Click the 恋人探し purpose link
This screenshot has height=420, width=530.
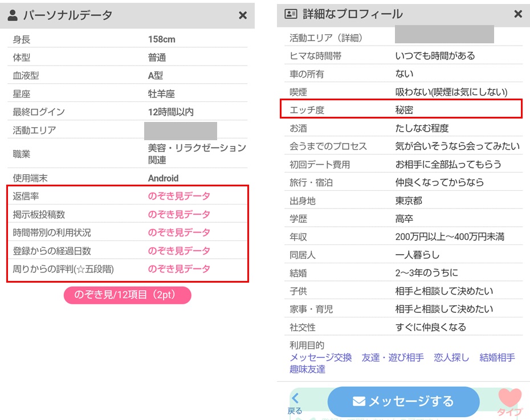(451, 357)
